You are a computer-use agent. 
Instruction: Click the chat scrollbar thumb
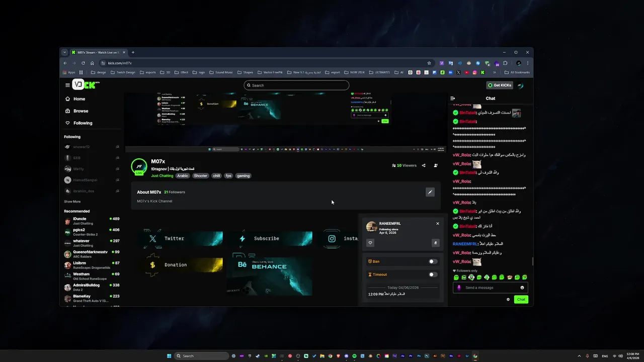[533, 261]
